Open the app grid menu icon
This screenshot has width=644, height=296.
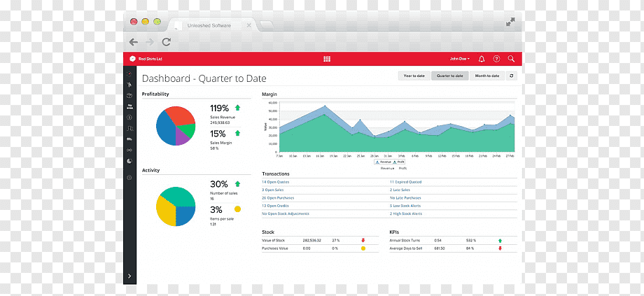coord(327,59)
